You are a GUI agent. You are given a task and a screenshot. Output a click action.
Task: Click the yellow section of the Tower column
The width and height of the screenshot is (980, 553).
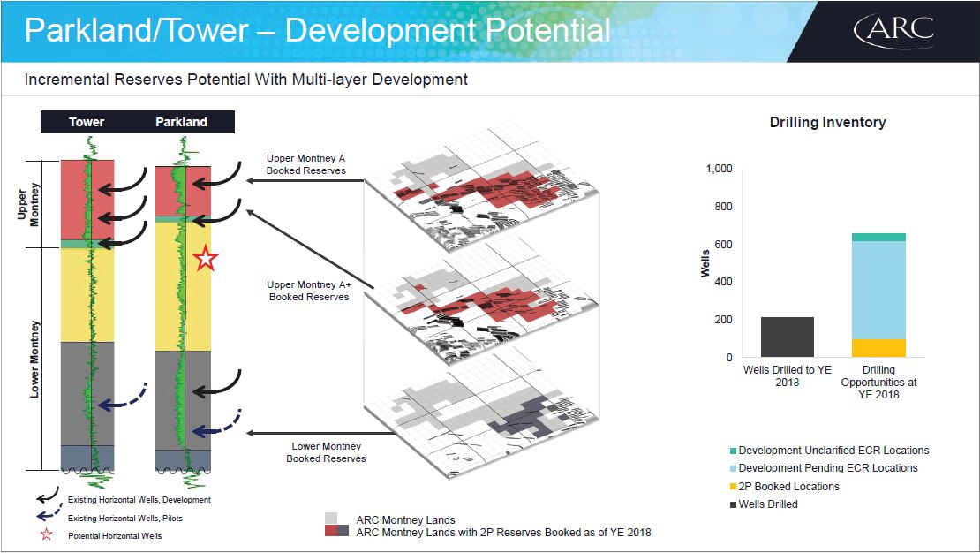[x=87, y=295]
